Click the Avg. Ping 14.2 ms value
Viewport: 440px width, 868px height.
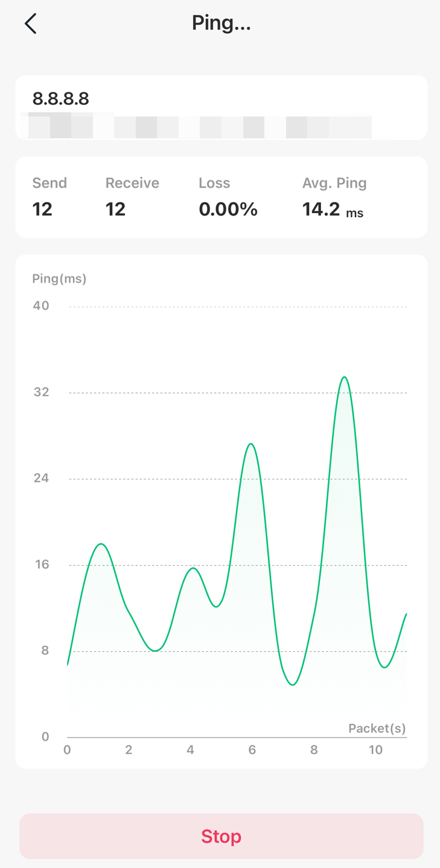pyautogui.click(x=333, y=209)
